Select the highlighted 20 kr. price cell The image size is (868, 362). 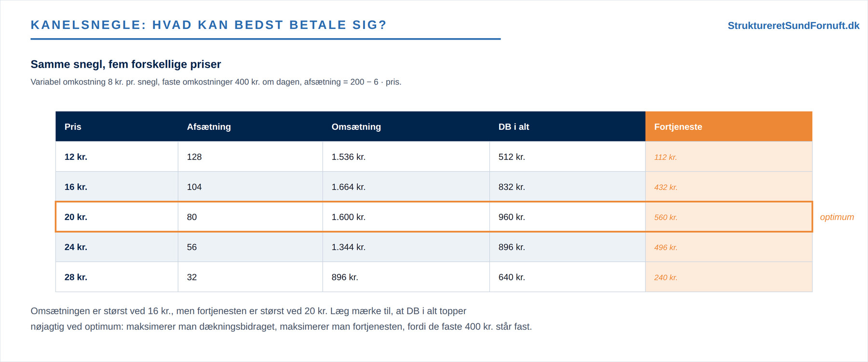pyautogui.click(x=117, y=217)
